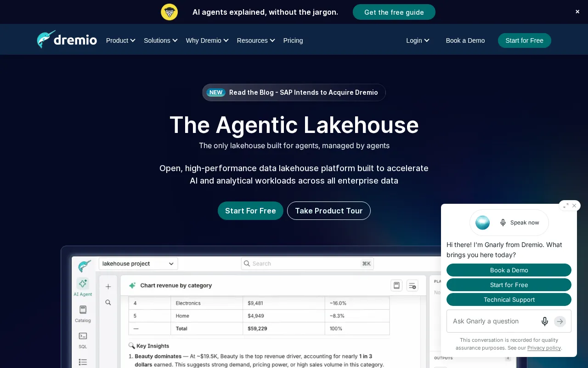
Task: Close the top announcement banner
Action: [577, 12]
